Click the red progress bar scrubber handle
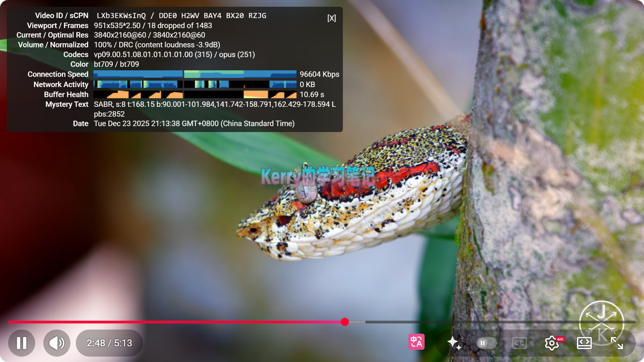Viewport: 644px width, 362px height. coord(345,322)
